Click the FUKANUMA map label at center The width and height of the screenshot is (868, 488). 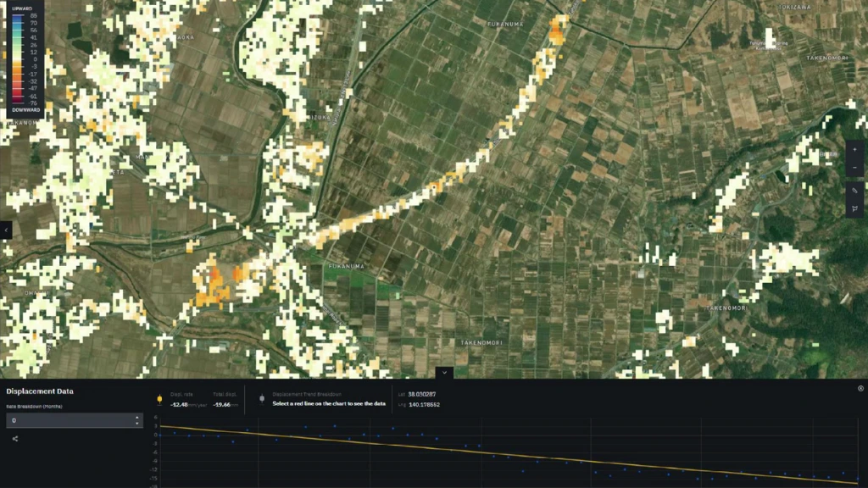[x=347, y=266]
